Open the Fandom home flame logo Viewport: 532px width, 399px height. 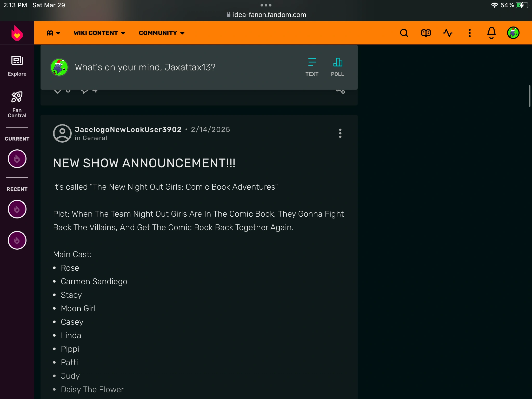17,33
